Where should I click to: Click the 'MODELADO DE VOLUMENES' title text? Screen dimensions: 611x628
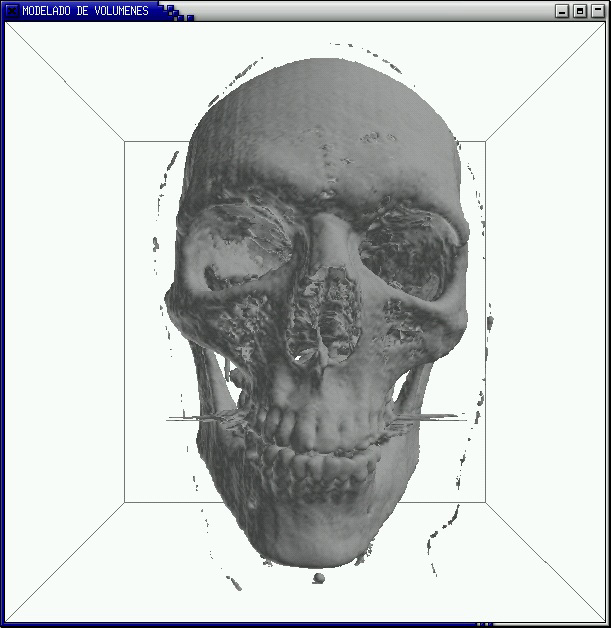(x=85, y=11)
